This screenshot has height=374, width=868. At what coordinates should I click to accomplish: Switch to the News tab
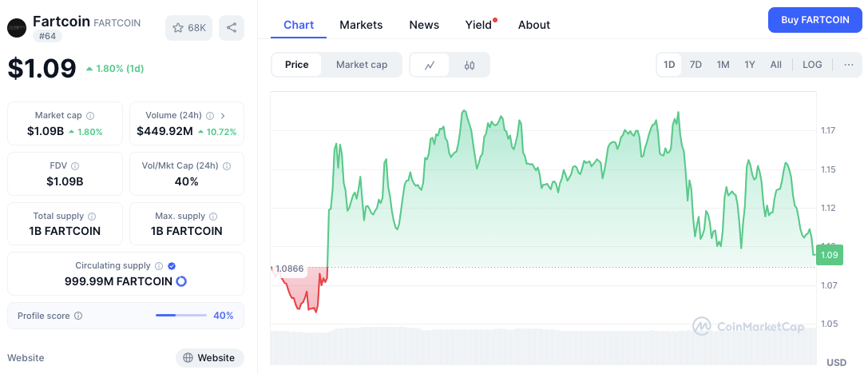(x=424, y=25)
